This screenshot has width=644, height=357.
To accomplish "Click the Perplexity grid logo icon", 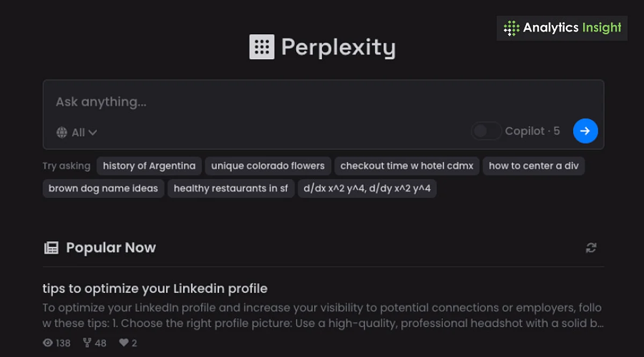I will point(262,47).
